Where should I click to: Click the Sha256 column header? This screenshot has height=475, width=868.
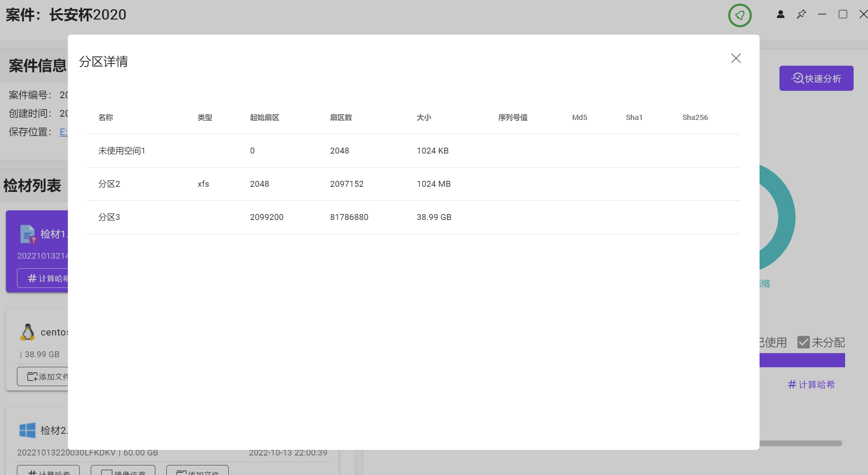click(695, 117)
